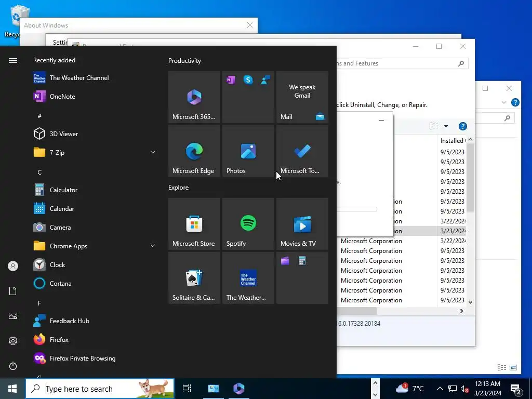Image resolution: width=532 pixels, height=399 pixels.
Task: Open Help in the rightmost window
Action: pyautogui.click(x=515, y=102)
